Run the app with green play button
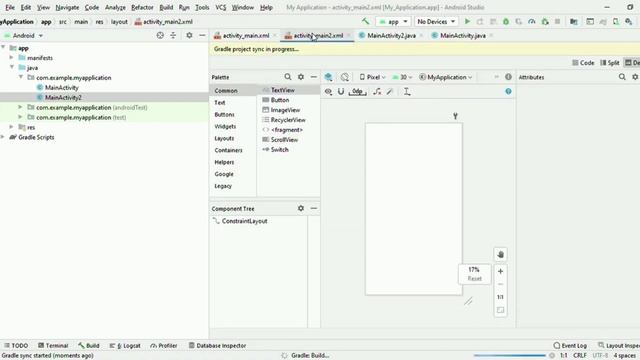This screenshot has height=360, width=640. click(467, 22)
